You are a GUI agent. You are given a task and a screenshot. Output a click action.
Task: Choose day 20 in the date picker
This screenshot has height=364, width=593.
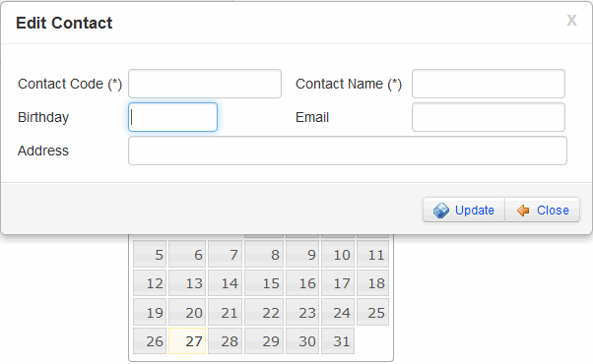[187, 312]
